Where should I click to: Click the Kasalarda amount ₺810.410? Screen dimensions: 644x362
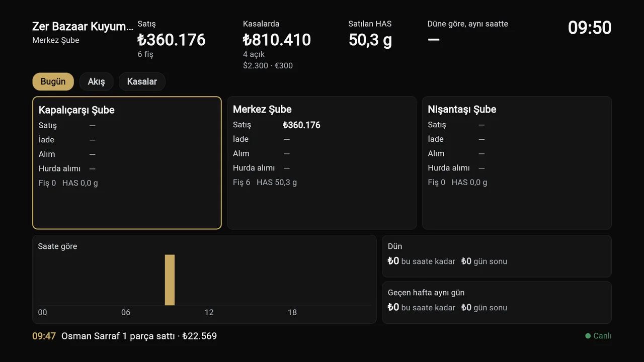pos(277,40)
